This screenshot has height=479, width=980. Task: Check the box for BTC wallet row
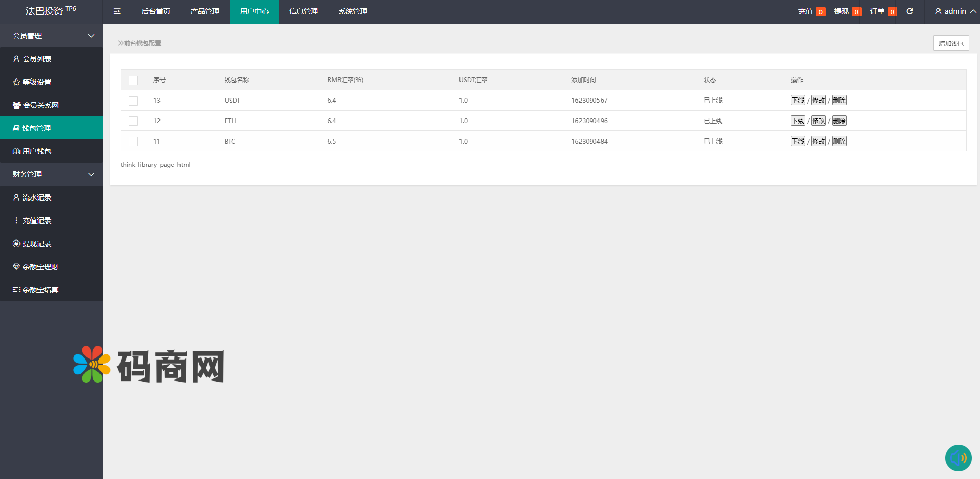[x=133, y=142]
